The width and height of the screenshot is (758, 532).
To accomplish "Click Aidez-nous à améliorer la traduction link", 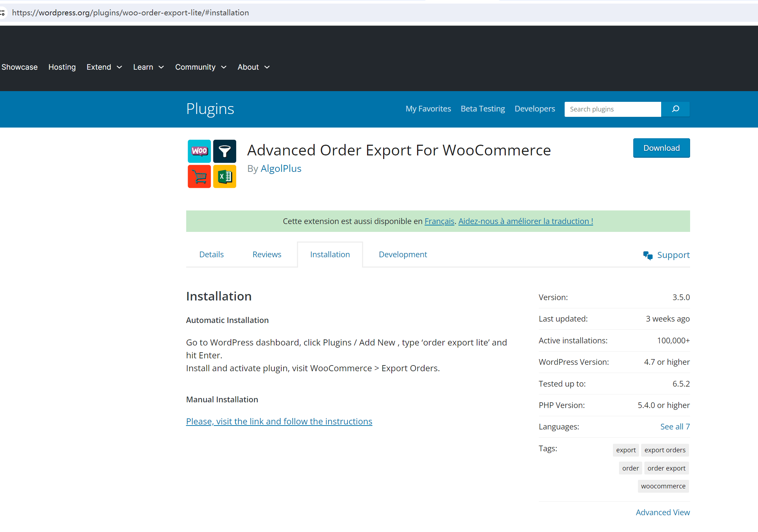I will pyautogui.click(x=526, y=221).
